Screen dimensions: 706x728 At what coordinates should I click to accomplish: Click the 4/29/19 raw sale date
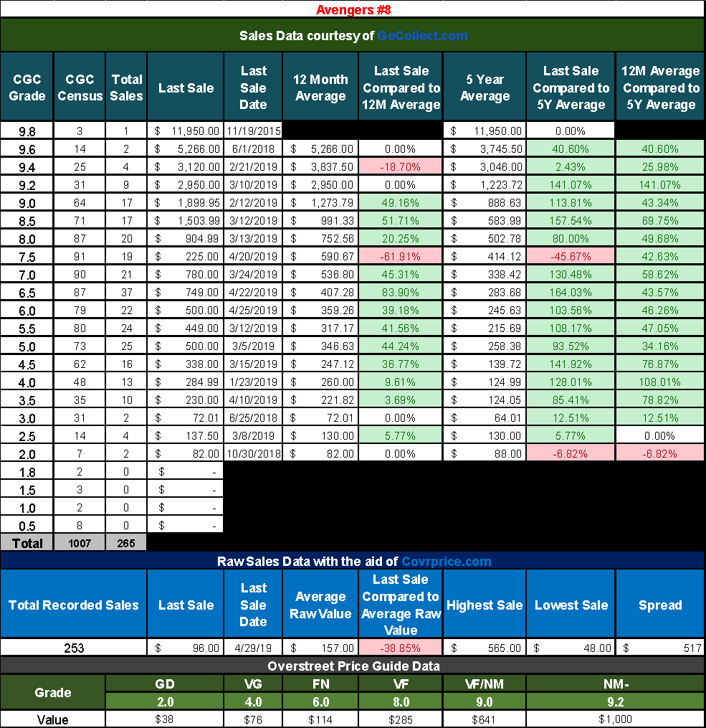253,648
